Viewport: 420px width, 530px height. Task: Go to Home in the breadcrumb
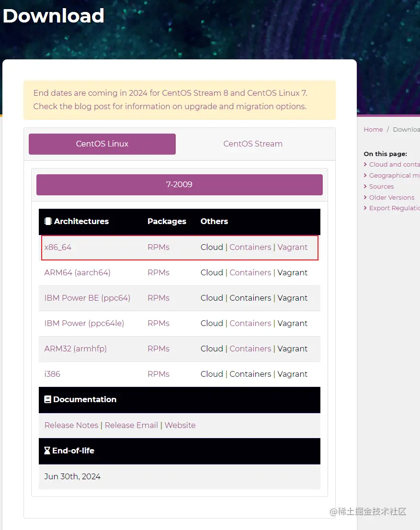[x=374, y=129]
